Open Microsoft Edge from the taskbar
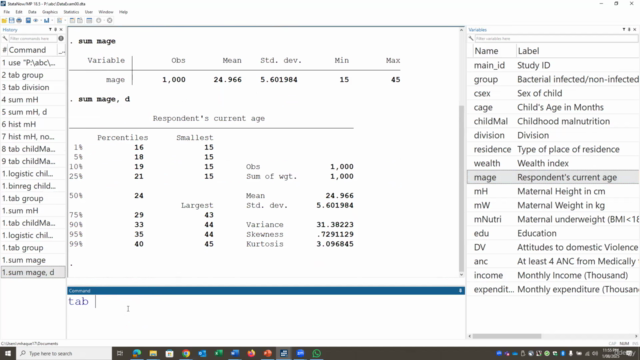 coord(137,353)
